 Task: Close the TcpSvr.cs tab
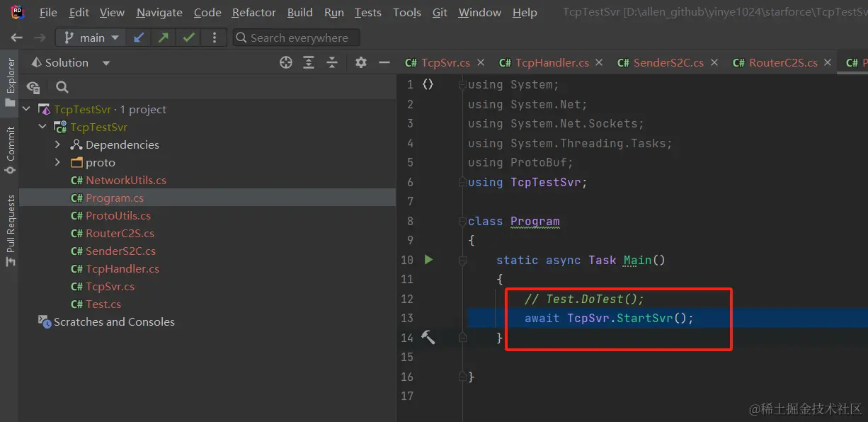[482, 62]
